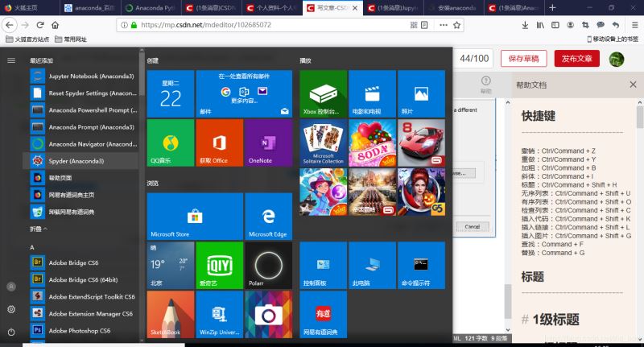Open the Microsoft Edge tile
The height and width of the screenshot is (347, 644).
269,217
